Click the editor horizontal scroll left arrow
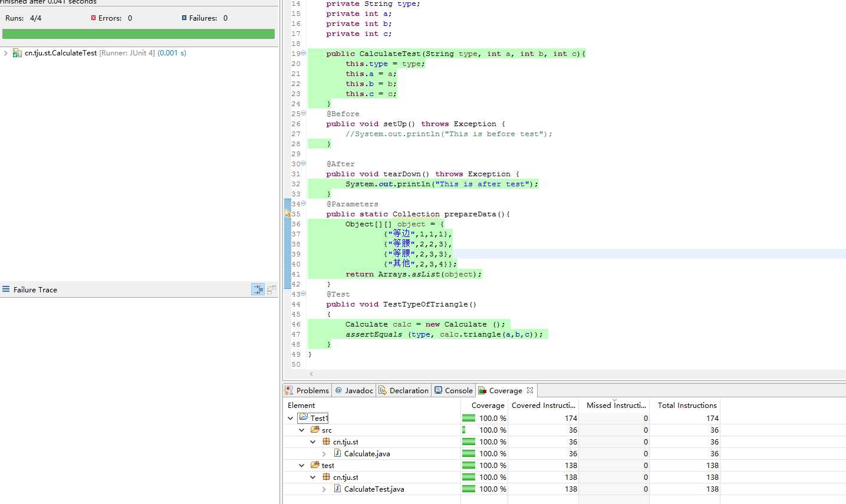 click(311, 374)
